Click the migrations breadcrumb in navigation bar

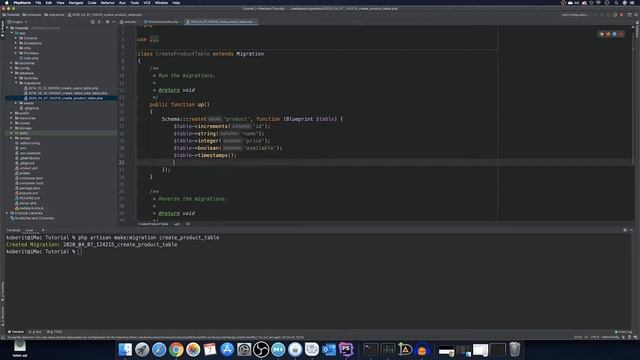tap(54, 15)
